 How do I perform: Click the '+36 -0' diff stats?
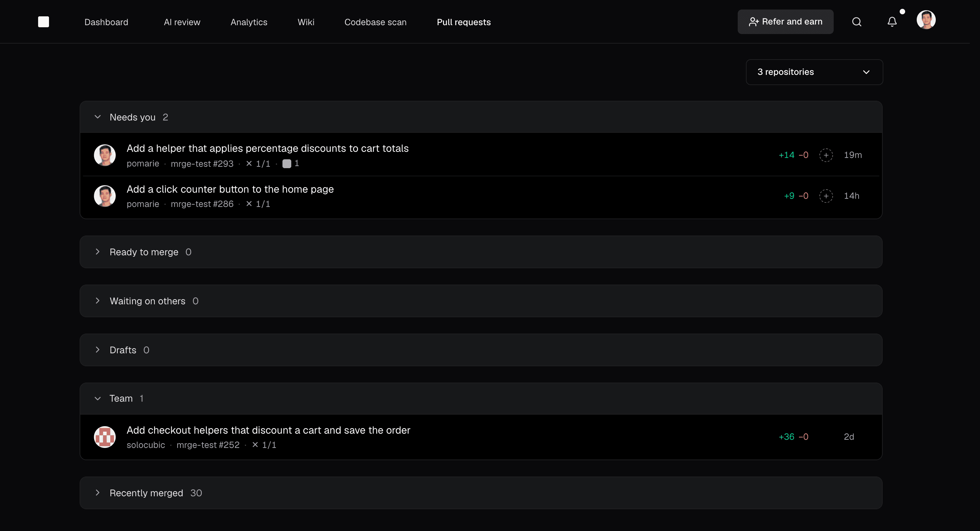coord(794,437)
